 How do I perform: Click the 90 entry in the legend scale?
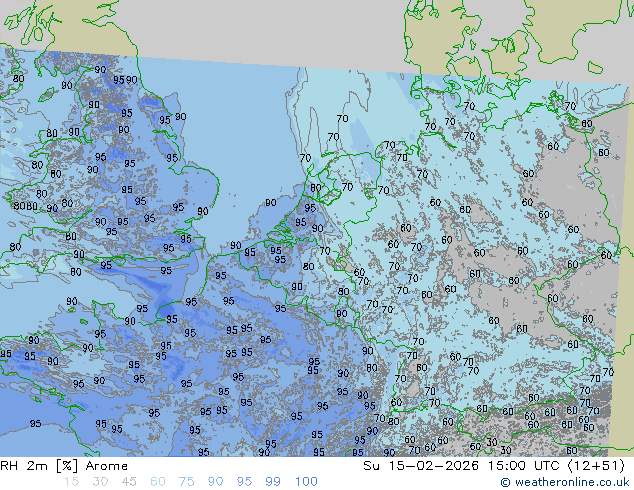pos(215,482)
